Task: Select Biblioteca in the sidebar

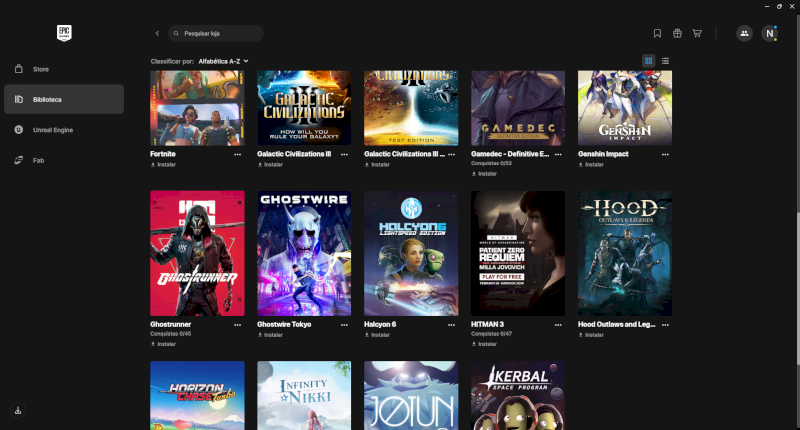Action: tap(64, 99)
